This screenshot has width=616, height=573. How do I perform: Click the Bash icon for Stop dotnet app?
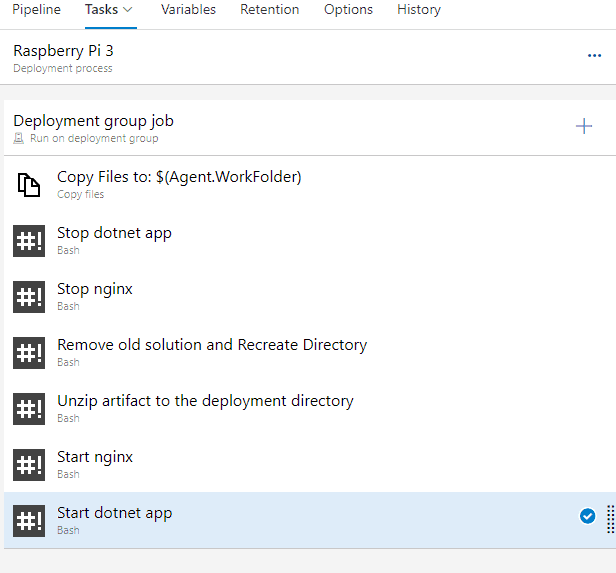(29, 241)
